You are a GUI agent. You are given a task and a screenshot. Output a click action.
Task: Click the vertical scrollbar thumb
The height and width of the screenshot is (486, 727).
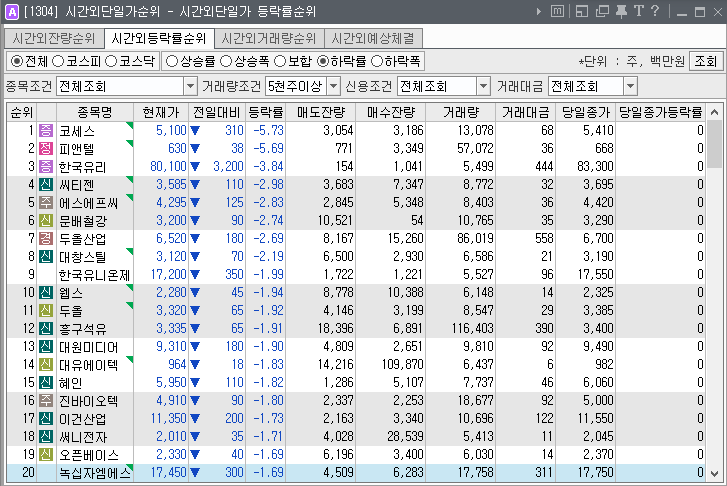(x=714, y=144)
